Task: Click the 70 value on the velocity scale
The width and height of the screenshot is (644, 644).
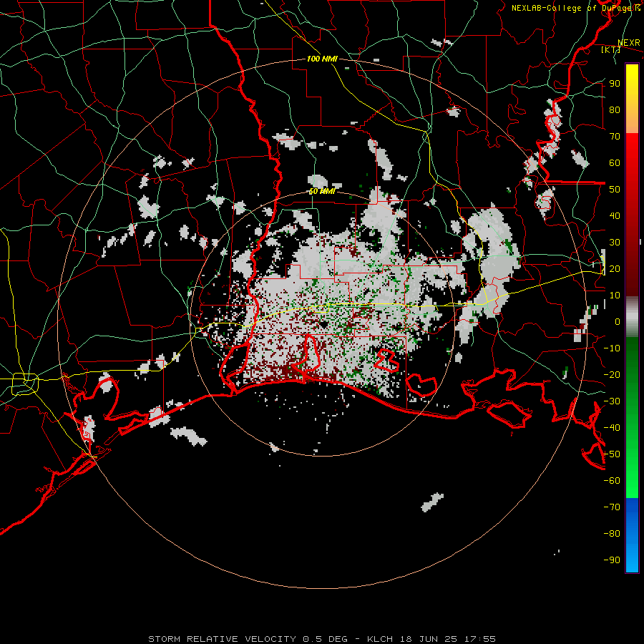Action: [x=615, y=137]
